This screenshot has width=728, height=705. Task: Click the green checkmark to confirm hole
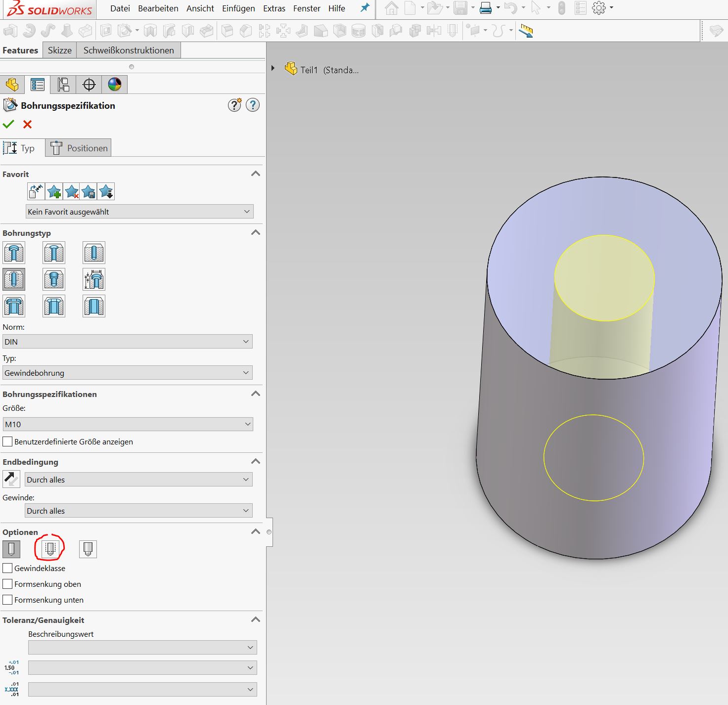(x=8, y=124)
